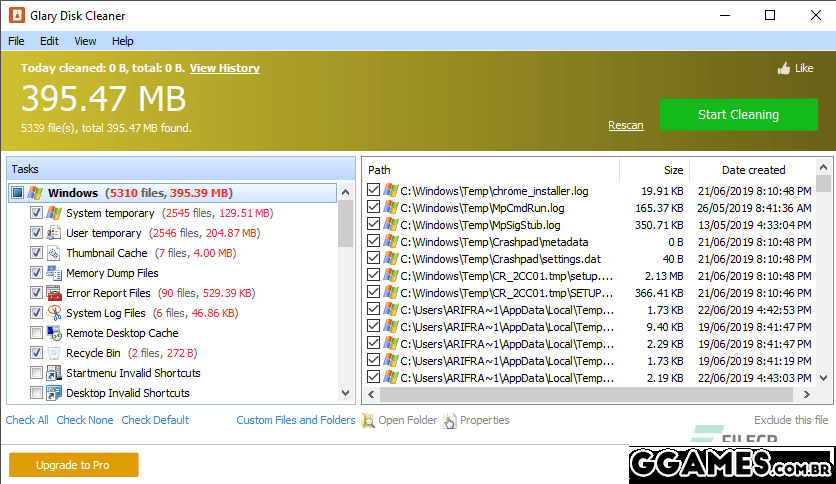Click the Memory Dump Files icon
The image size is (836, 484).
coord(54,273)
